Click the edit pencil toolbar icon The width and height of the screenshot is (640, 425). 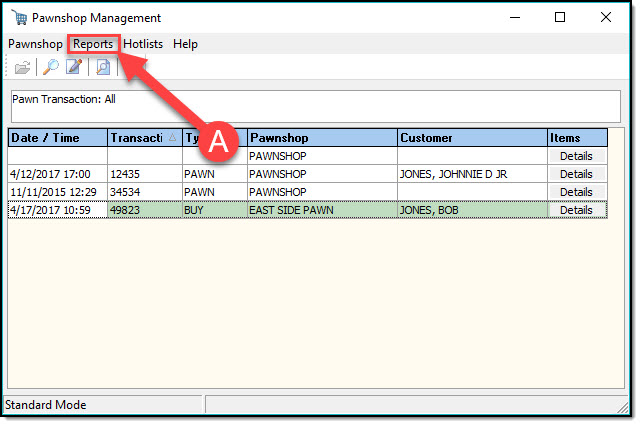click(74, 67)
